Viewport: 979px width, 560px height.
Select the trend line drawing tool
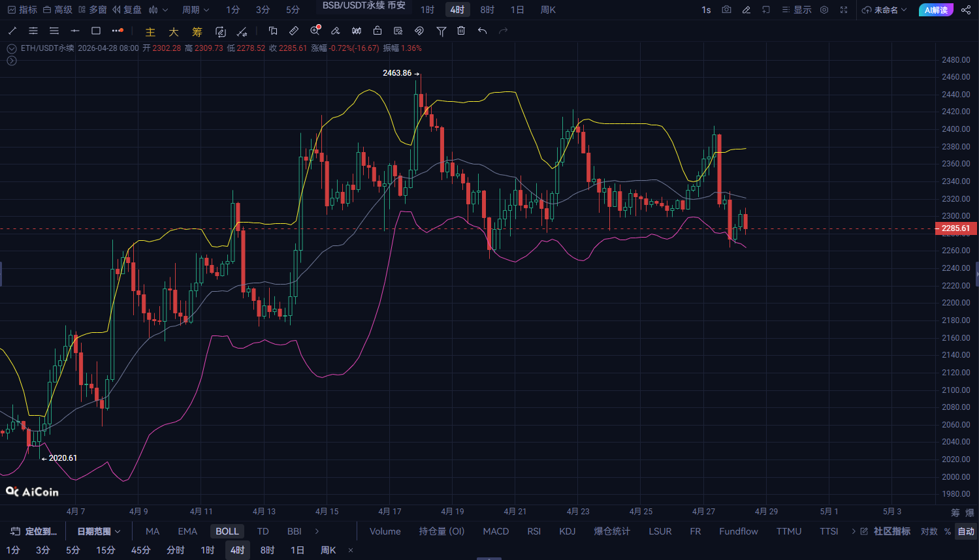click(x=12, y=31)
